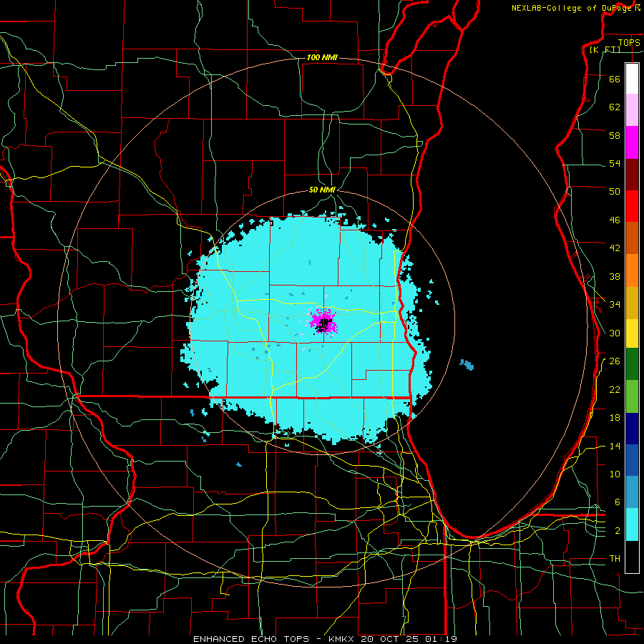Click the navy 14-18 legend swatch
This screenshot has height=644, width=644.
(x=632, y=429)
